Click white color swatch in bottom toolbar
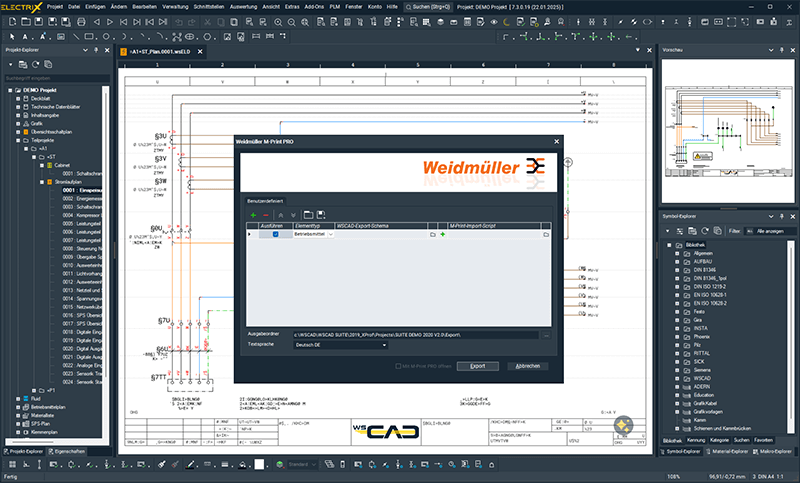Screen dimensions: 800x483 (260, 465)
